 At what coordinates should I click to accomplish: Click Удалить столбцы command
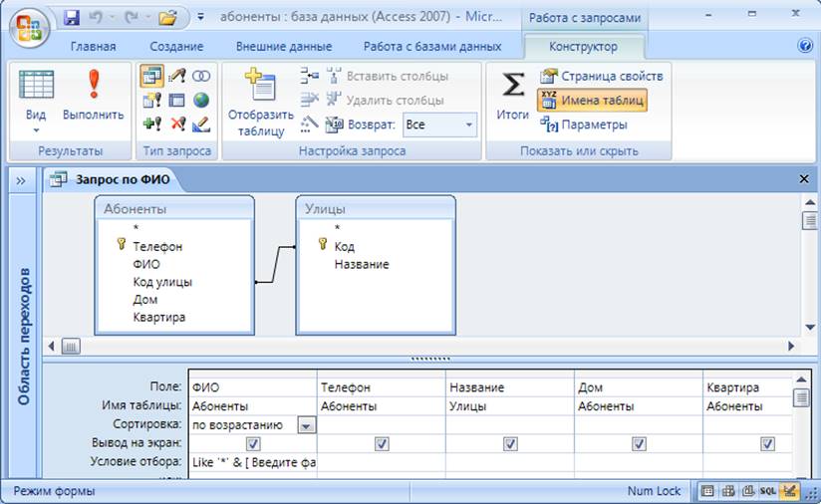point(386,100)
